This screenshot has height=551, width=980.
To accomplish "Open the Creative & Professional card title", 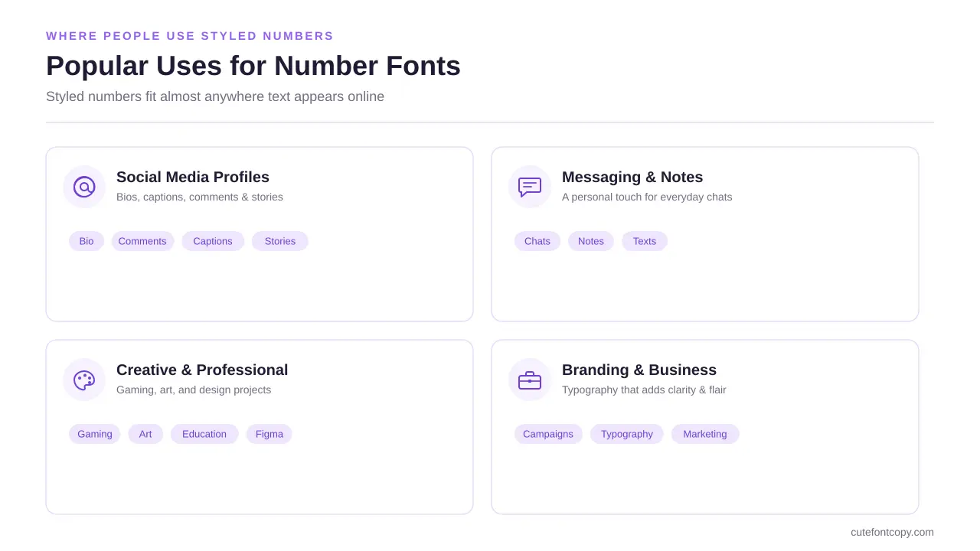I will (202, 370).
